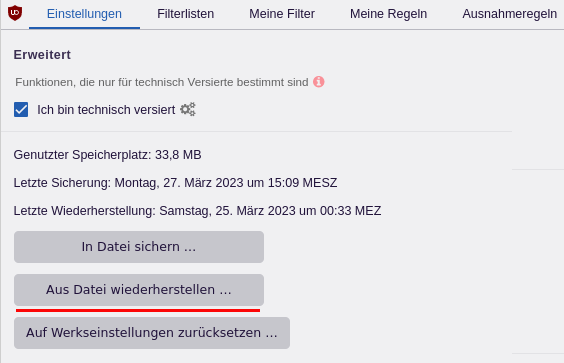Click the Genutzter Speicherplatz 33,8 MB line
The height and width of the screenshot is (363, 564).
tap(107, 155)
